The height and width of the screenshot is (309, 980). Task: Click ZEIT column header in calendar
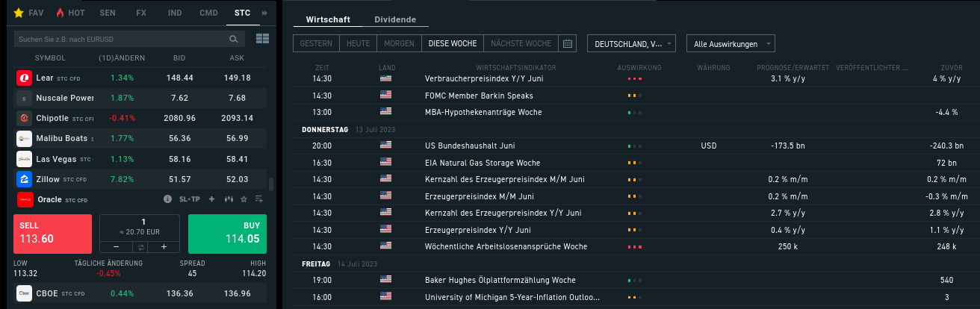(323, 68)
